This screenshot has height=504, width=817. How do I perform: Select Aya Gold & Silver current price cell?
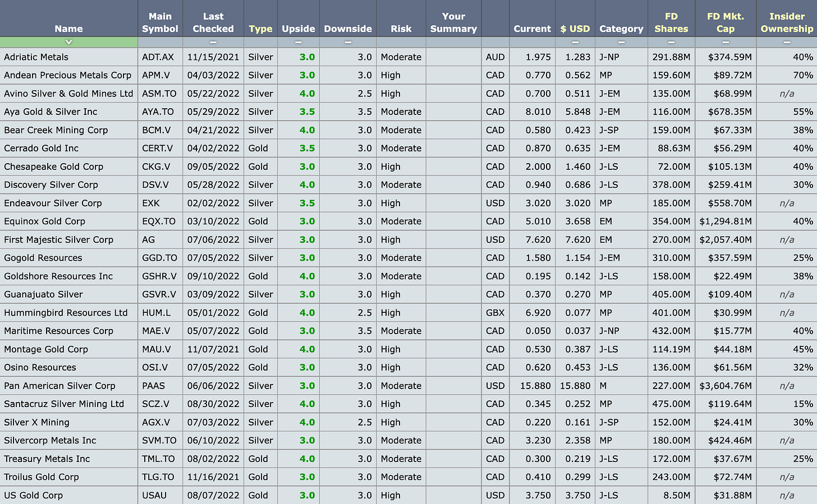(x=532, y=112)
